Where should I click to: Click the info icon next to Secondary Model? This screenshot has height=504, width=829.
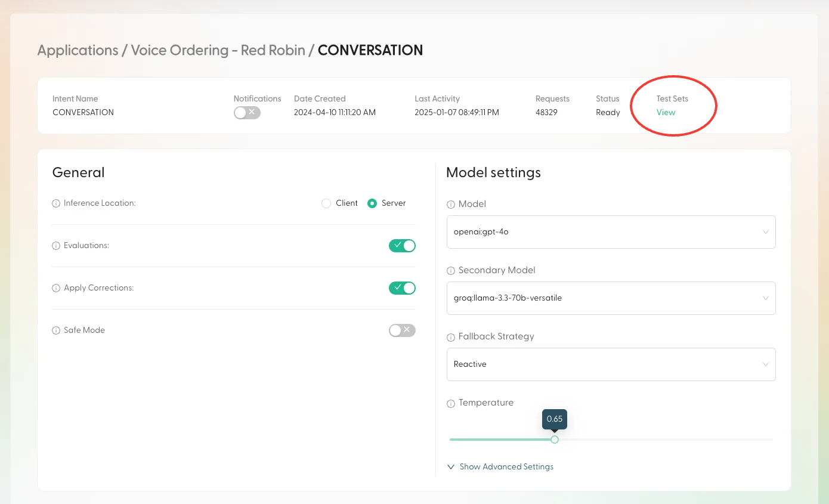(x=451, y=271)
